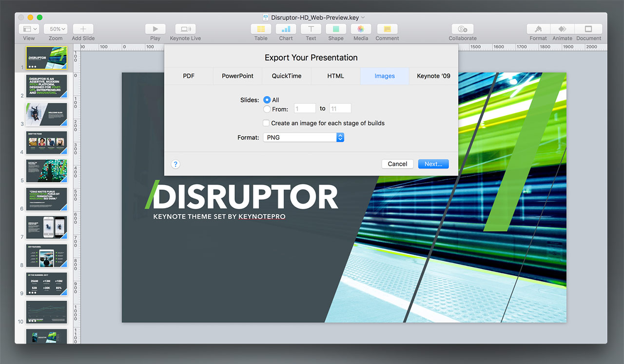624x364 pixels.
Task: Insert a Table using toolbar icon
Action: (x=261, y=29)
